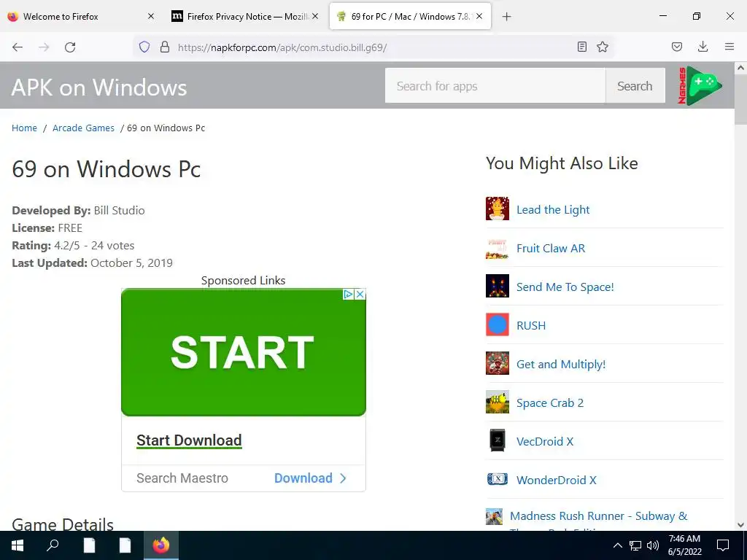Select the "Bill Studio" developer text
This screenshot has width=747, height=560.
(x=119, y=211)
